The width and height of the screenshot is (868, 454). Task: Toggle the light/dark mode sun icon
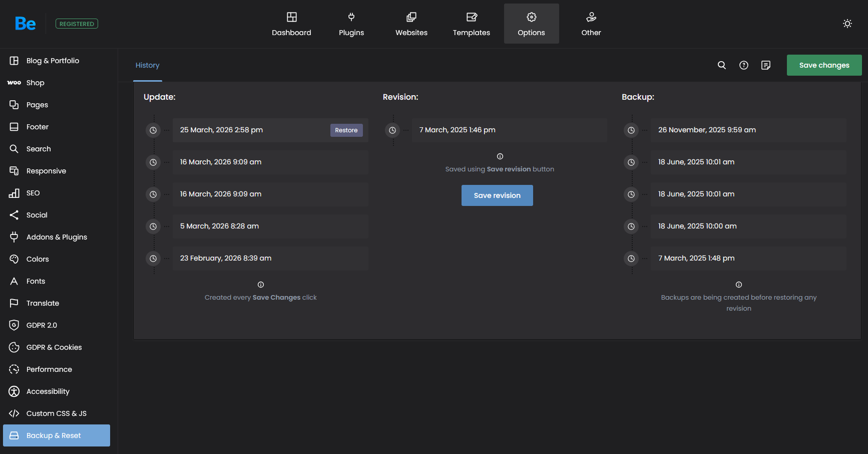pos(847,24)
